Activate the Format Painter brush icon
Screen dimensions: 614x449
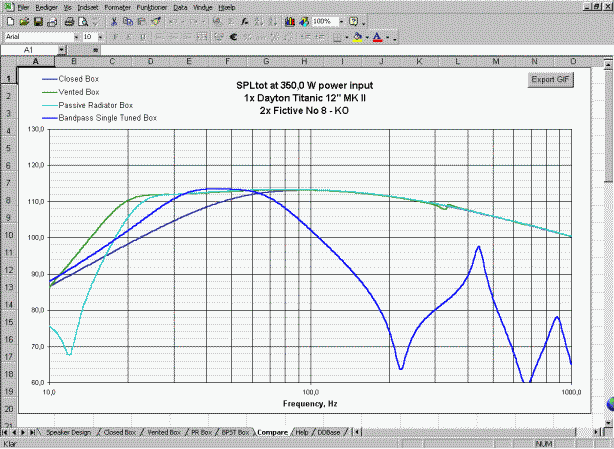pyautogui.click(x=155, y=22)
